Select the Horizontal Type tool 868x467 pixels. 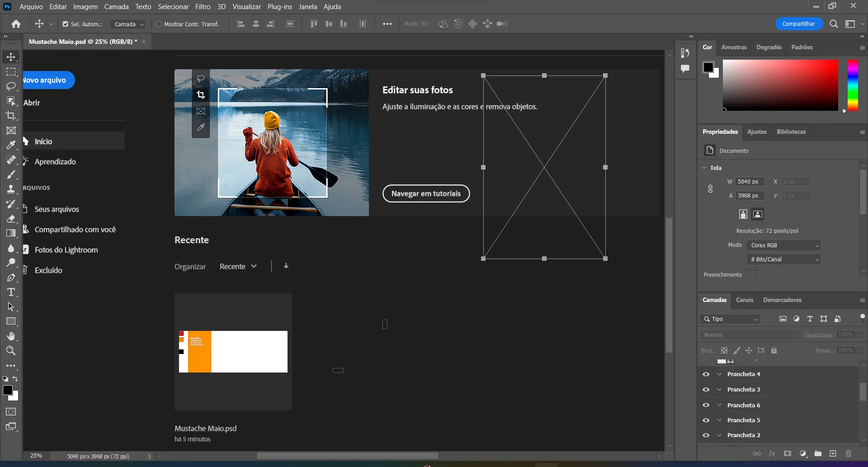(11, 292)
